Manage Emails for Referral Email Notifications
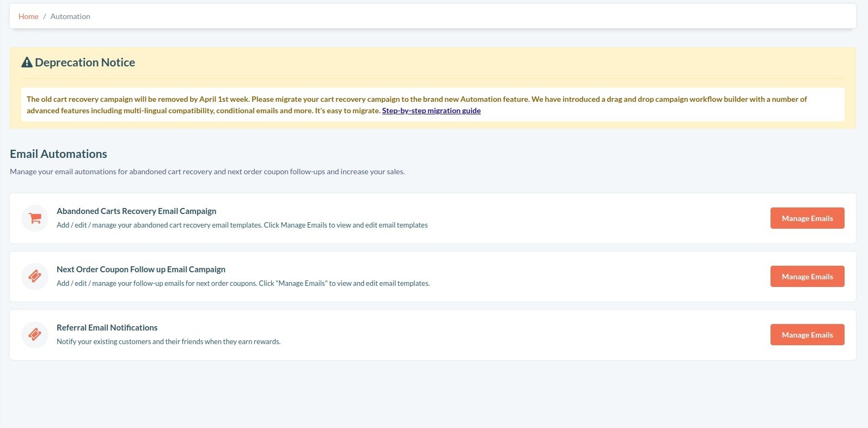This screenshot has width=868, height=428. (807, 335)
